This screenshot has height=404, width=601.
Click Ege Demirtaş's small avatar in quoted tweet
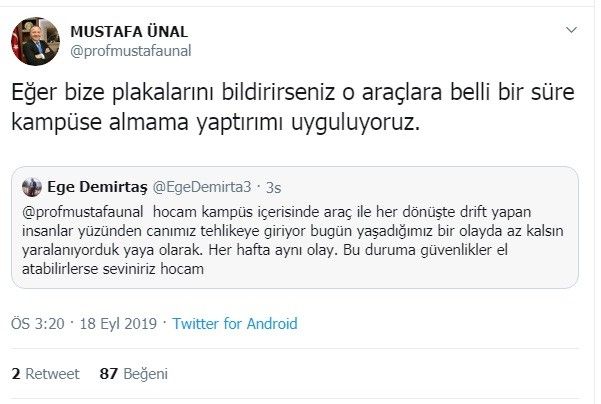click(31, 186)
